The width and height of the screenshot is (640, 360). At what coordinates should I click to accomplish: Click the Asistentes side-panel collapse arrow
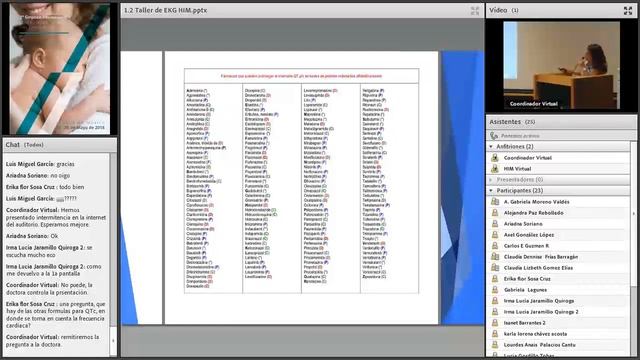tap(634, 214)
